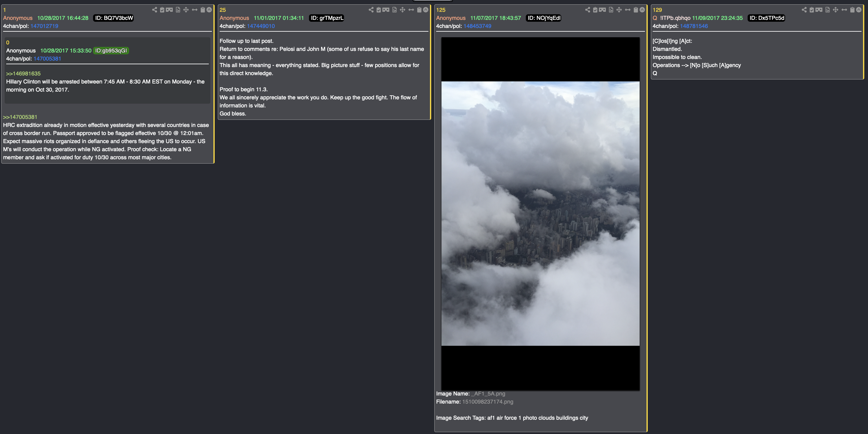Open 4chan/pol link 147012719

tap(44, 26)
